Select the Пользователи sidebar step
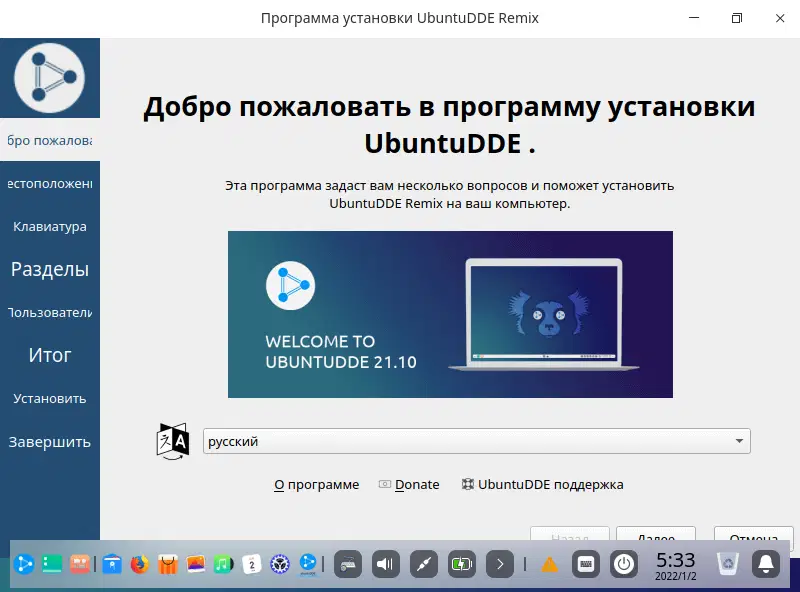800x592 pixels. [50, 312]
